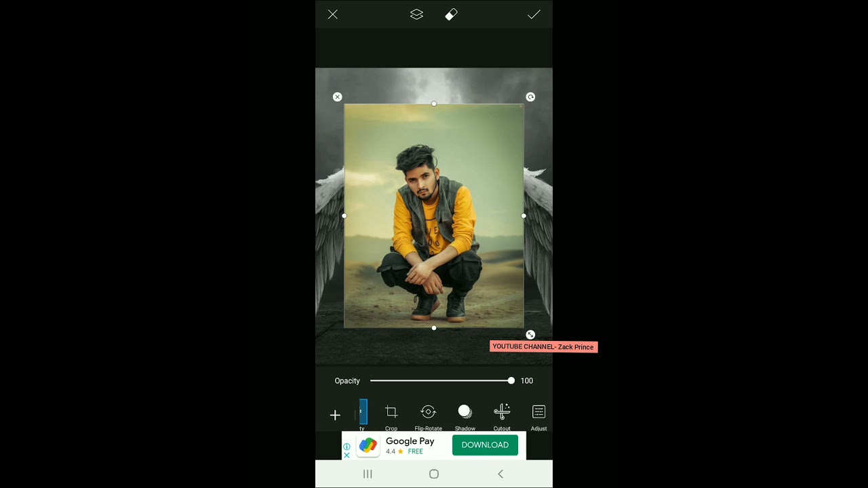Open the Crop tool

391,417
